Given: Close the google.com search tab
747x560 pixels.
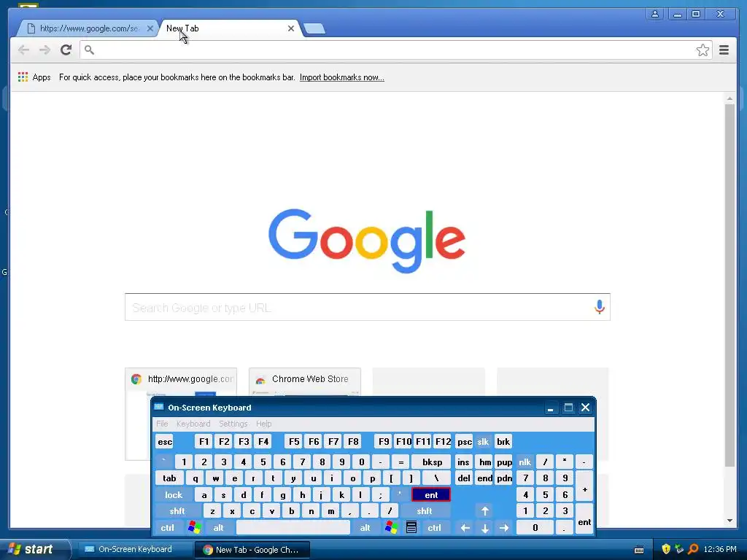Looking at the screenshot, I should [150, 28].
